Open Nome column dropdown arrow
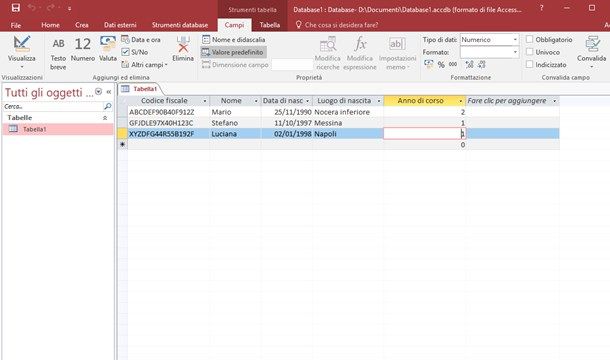 coord(256,101)
